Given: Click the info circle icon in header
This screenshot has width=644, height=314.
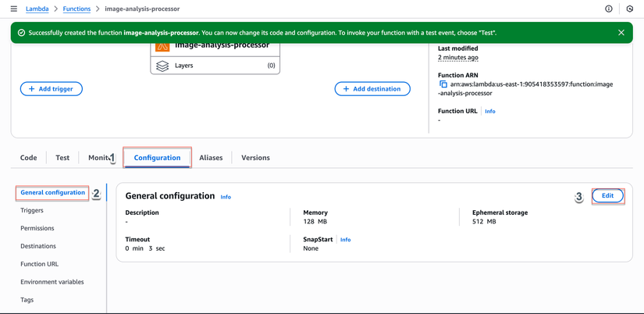Looking at the screenshot, I should pyautogui.click(x=609, y=9).
